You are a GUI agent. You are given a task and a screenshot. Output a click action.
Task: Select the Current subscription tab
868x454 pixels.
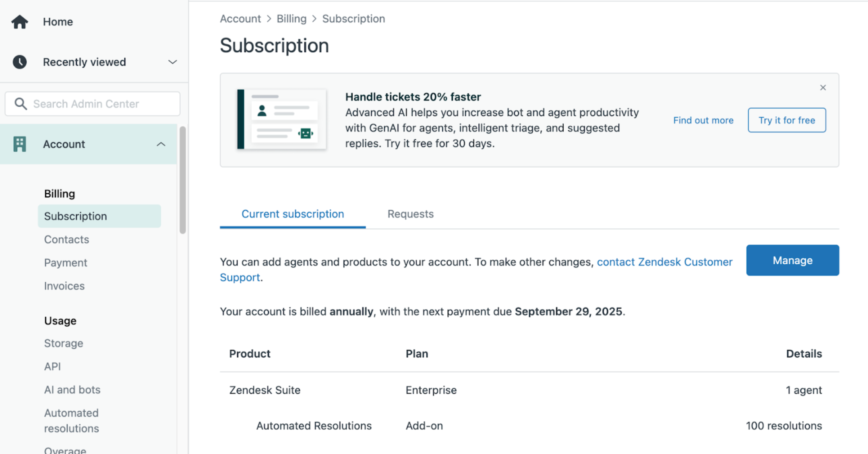coord(292,214)
